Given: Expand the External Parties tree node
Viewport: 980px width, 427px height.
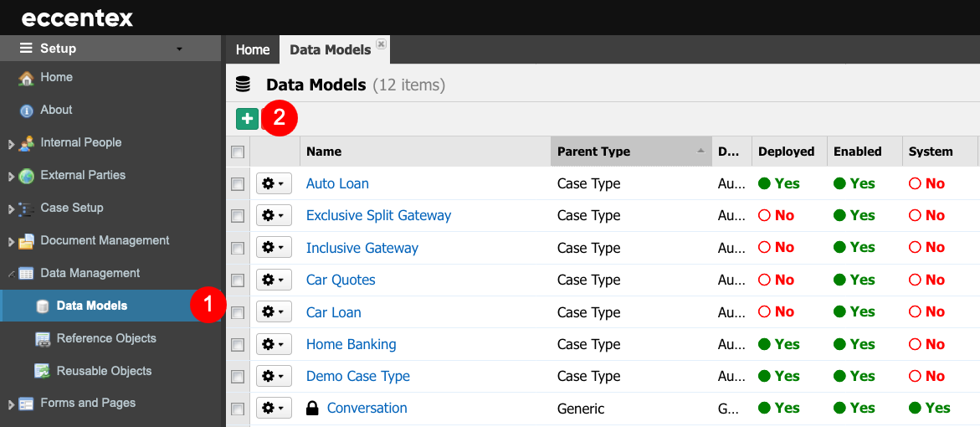Looking at the screenshot, I should [x=11, y=177].
